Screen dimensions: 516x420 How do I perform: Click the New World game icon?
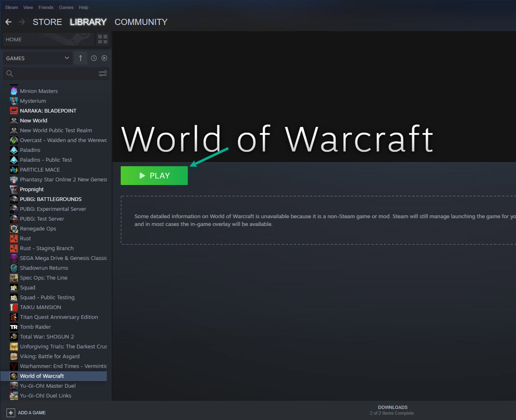[14, 120]
